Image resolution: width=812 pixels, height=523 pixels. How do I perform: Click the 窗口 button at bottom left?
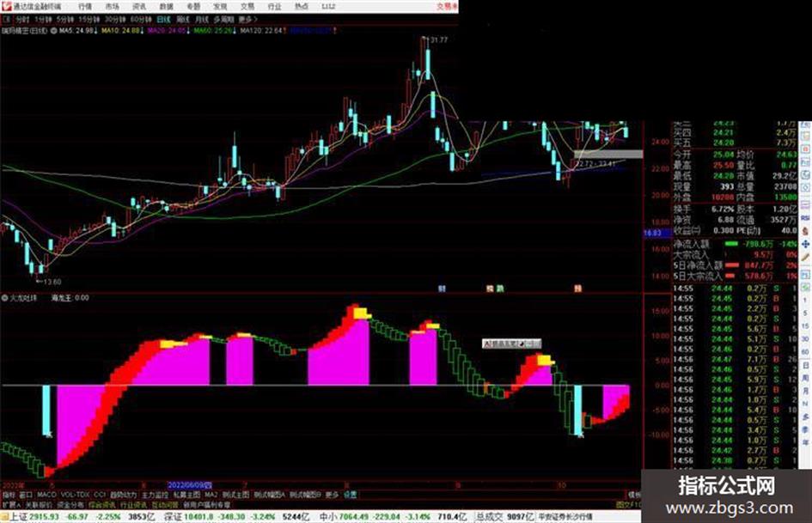(26, 495)
